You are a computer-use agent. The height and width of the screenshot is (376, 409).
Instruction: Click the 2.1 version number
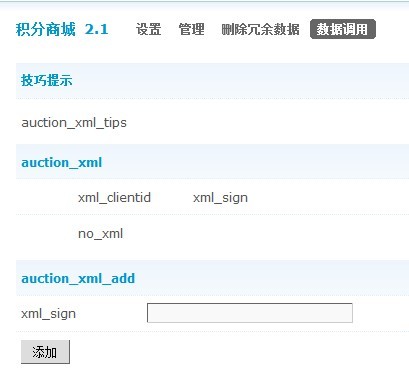97,29
